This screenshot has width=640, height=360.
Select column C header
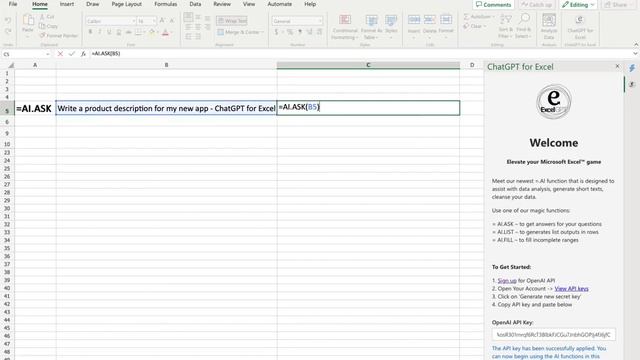point(368,65)
